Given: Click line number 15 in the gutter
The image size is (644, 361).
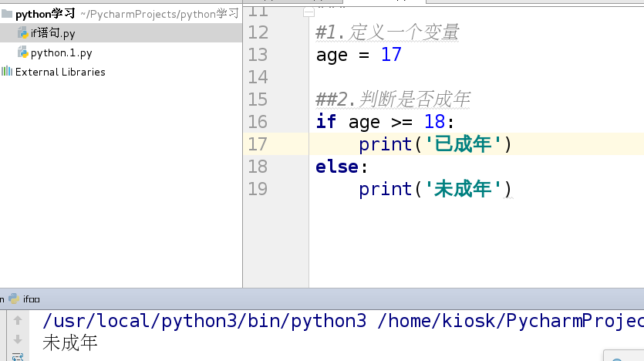Looking at the screenshot, I should click(x=258, y=100).
